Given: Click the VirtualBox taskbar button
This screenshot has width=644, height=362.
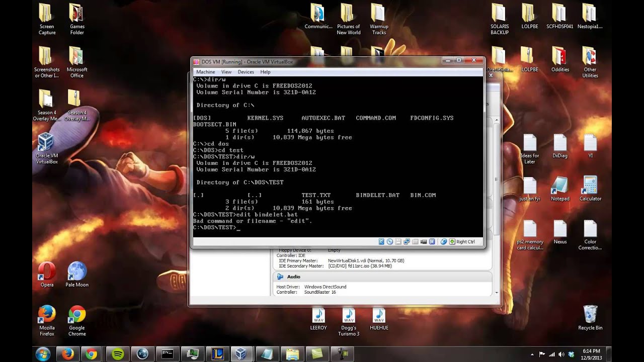Looking at the screenshot, I should click(242, 354).
